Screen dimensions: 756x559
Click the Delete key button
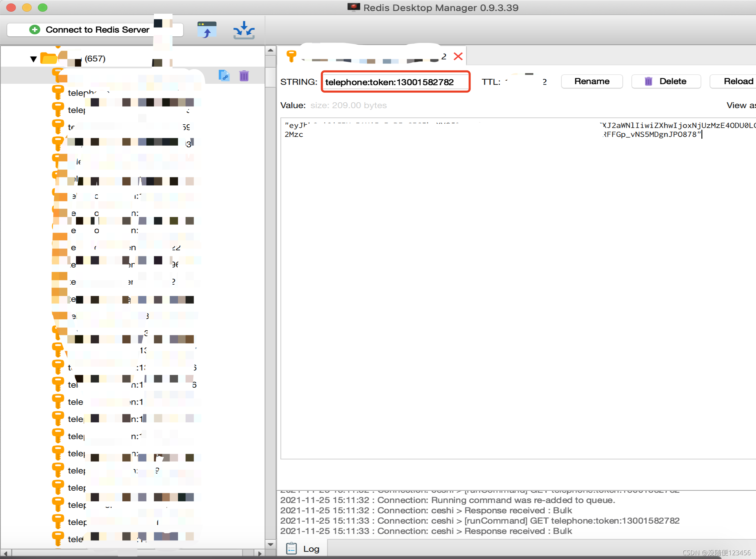click(x=666, y=81)
